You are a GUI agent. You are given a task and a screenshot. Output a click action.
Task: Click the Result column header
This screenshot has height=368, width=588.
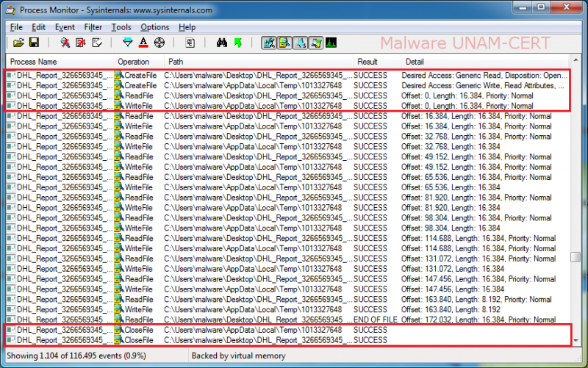(x=377, y=62)
